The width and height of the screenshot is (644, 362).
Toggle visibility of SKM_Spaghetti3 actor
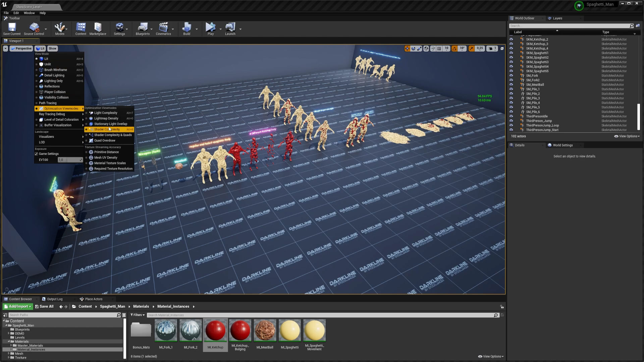pos(511,62)
